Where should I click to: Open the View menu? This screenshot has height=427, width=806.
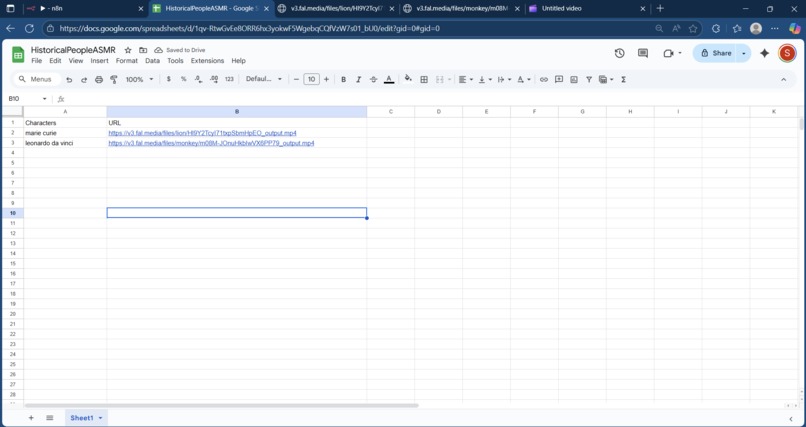pos(76,61)
